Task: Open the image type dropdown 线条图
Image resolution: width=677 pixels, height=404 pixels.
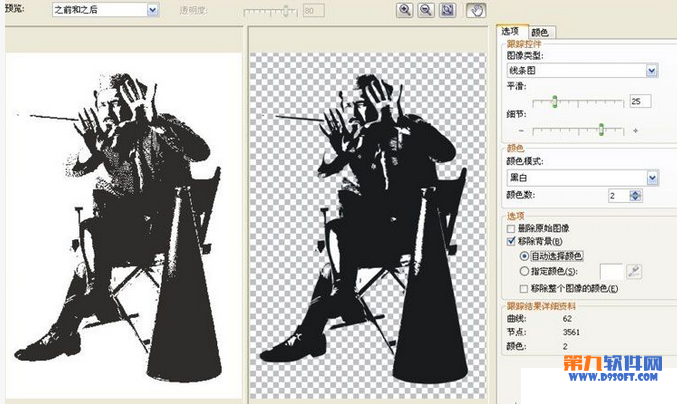Action: 582,70
